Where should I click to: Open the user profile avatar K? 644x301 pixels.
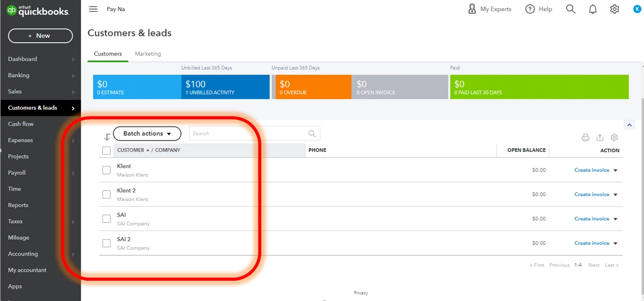coord(637,9)
